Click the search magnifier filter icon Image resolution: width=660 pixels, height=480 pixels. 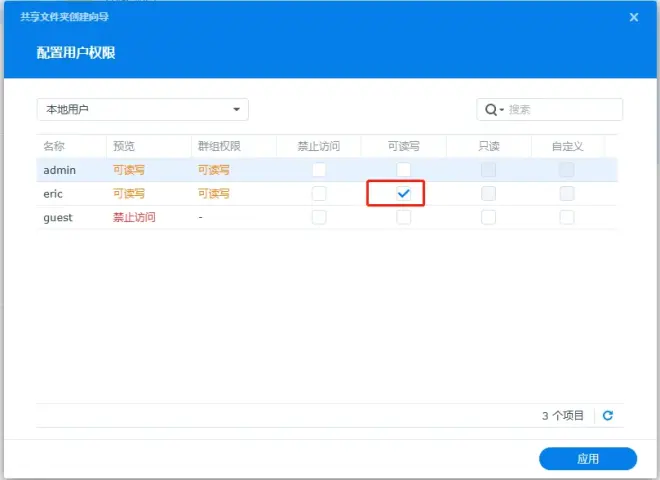click(494, 110)
